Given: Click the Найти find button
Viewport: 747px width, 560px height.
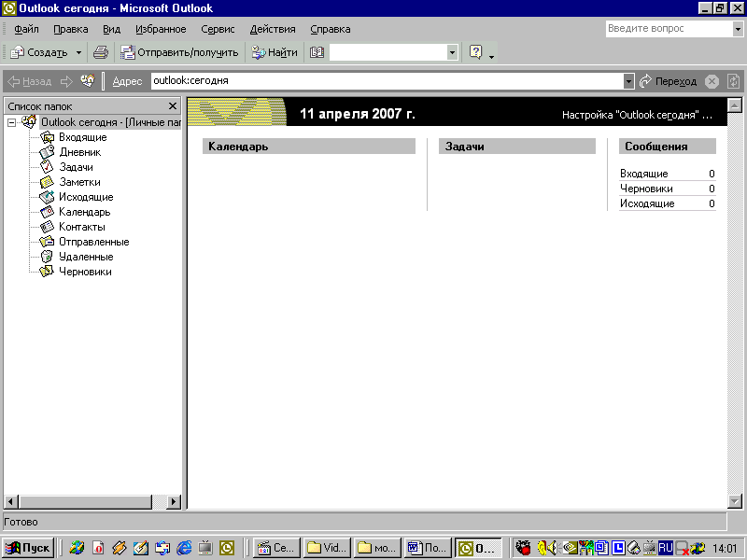Looking at the screenshot, I should click(x=275, y=52).
